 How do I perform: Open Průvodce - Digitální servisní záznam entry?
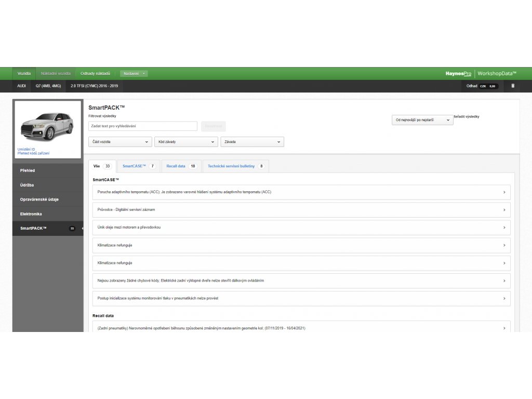[301, 210]
